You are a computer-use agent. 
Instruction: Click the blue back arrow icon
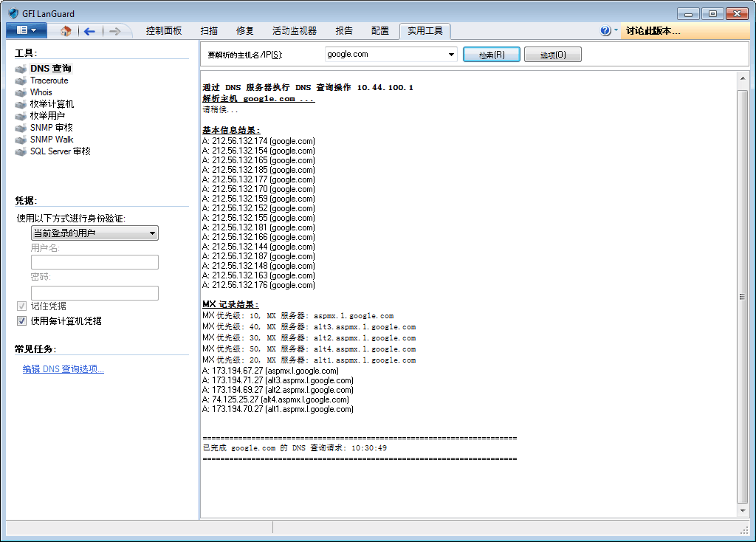pos(89,31)
